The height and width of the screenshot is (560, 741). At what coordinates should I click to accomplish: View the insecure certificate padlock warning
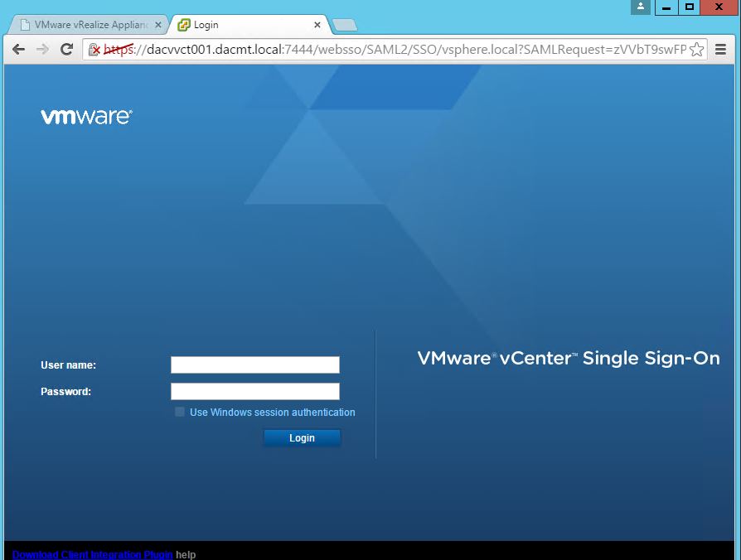[94, 49]
